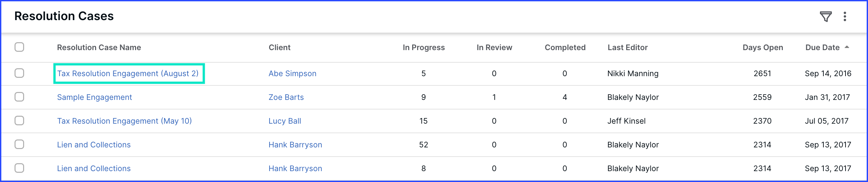Screen dimensions: 868x182
Task: Sort by the Due Date header
Action: (822, 47)
